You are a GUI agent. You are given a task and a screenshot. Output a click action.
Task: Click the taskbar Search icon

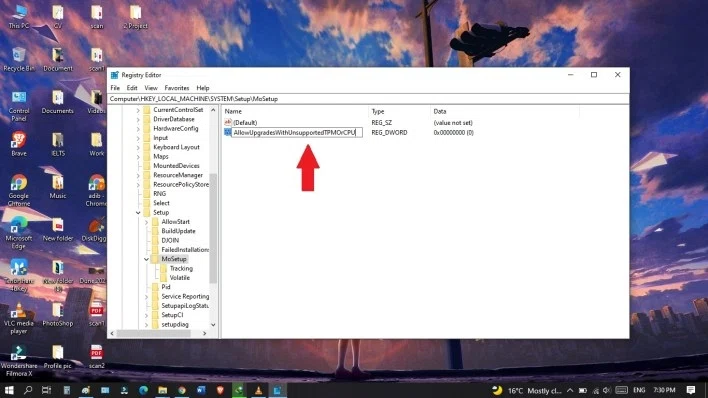coord(28,390)
